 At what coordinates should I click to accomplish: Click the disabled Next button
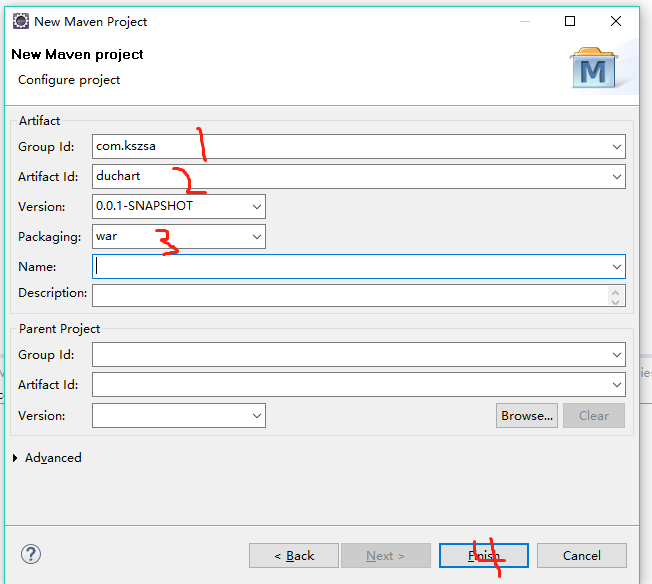(x=386, y=555)
